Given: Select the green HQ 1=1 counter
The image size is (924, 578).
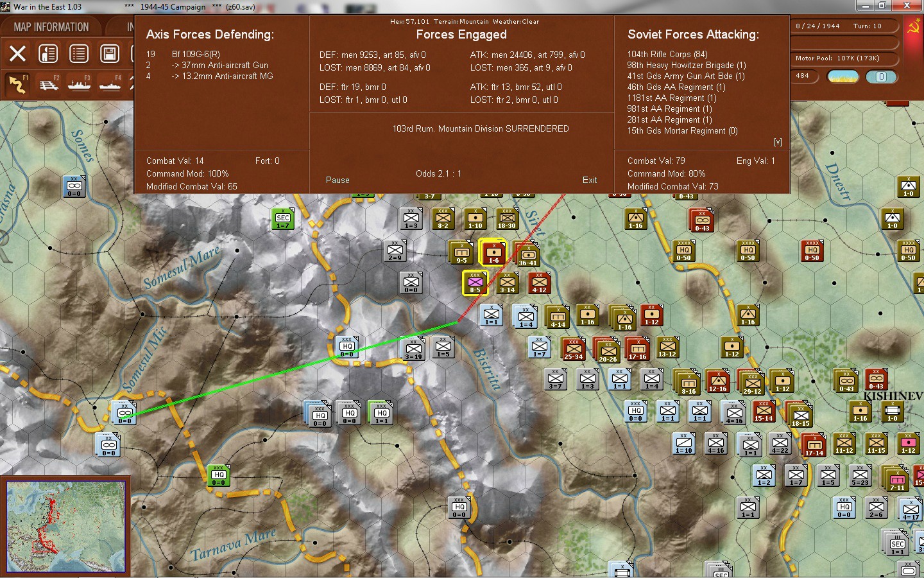Looking at the screenshot, I should pyautogui.click(x=381, y=413).
